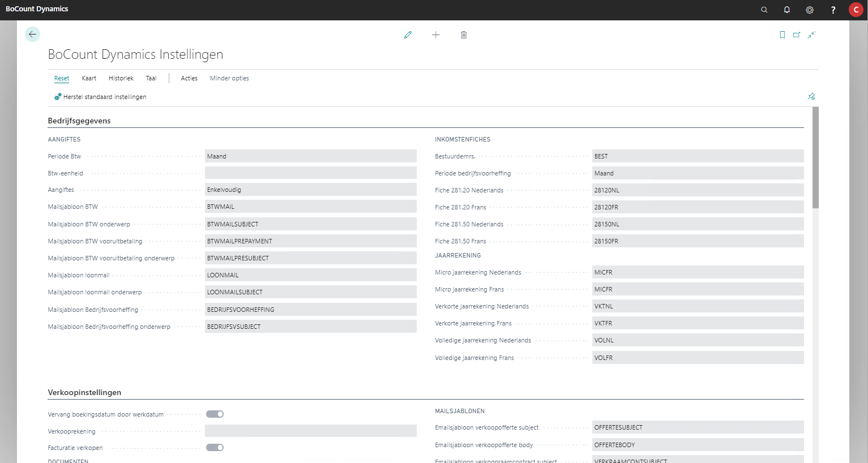868x463 pixels.
Task: Open the search magnifier icon
Action: [x=764, y=10]
